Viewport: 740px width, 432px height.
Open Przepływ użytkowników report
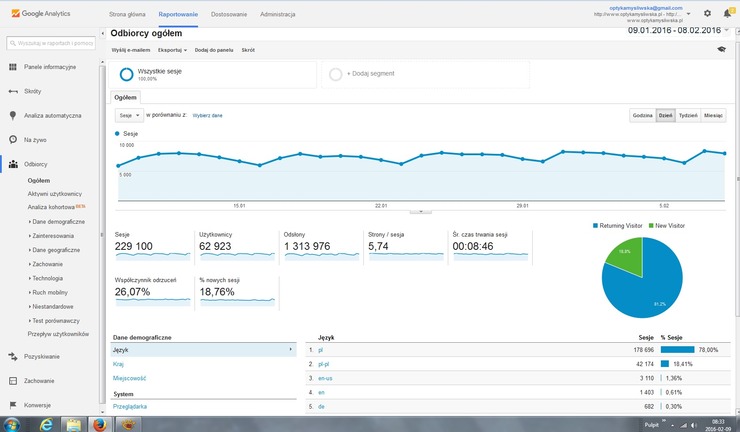coord(58,334)
